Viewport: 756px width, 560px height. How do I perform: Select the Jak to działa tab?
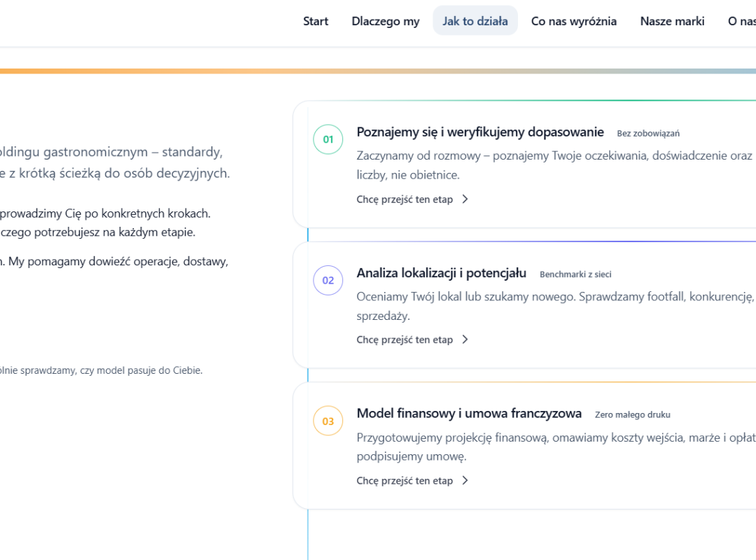point(475,21)
